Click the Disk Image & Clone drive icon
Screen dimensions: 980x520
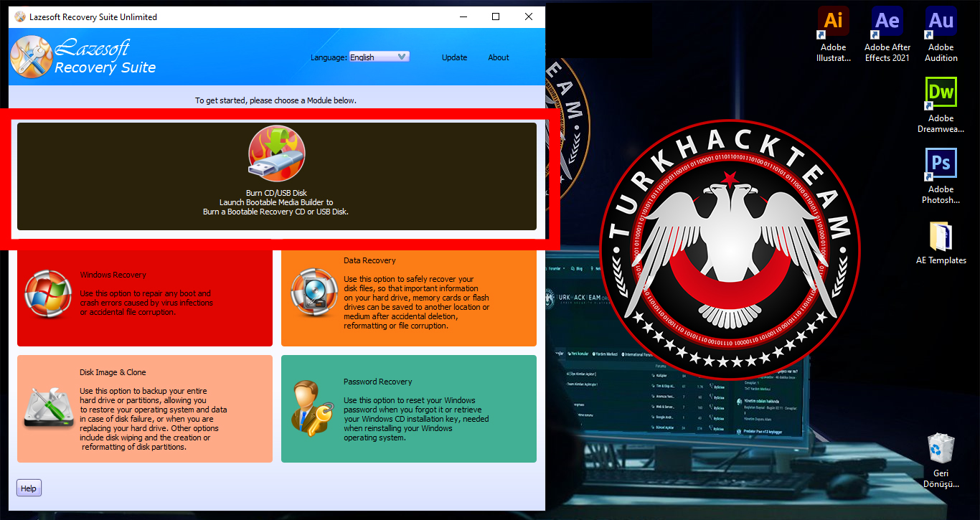(x=48, y=407)
